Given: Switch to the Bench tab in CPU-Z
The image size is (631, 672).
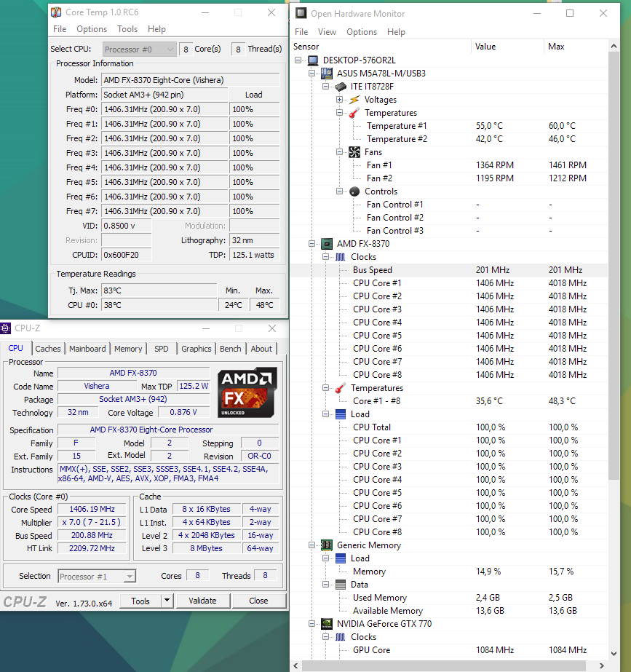Looking at the screenshot, I should click(x=231, y=349).
